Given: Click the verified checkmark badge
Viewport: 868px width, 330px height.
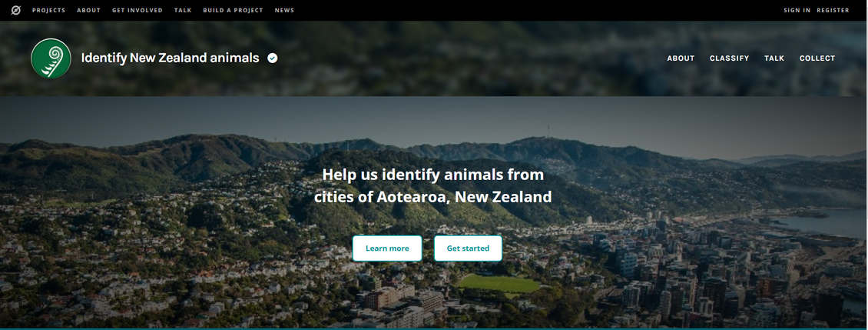Looking at the screenshot, I should pyautogui.click(x=273, y=58).
